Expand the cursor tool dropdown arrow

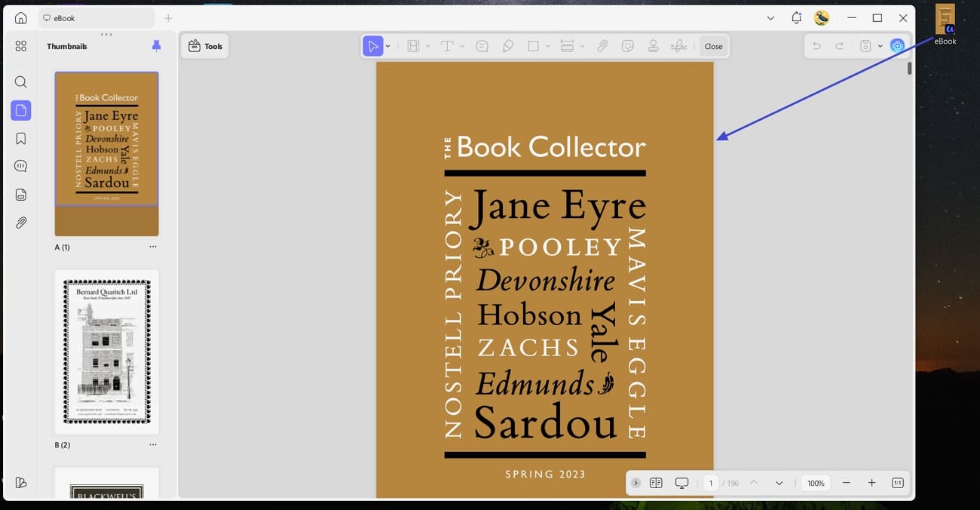388,46
